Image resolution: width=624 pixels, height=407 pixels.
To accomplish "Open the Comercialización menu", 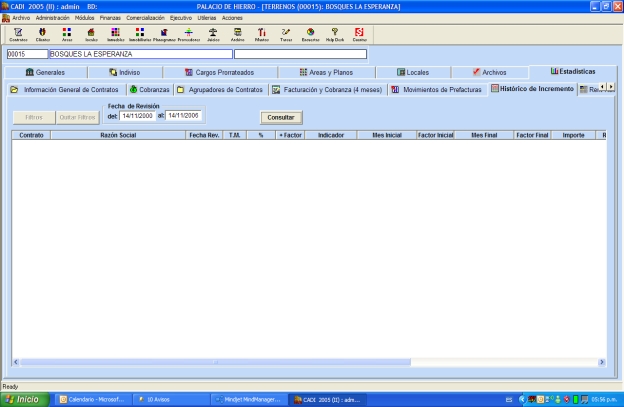I will 146,18.
